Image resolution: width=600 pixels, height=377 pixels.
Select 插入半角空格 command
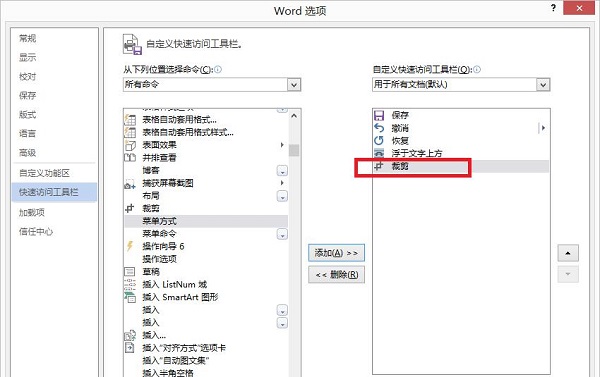pos(168,372)
